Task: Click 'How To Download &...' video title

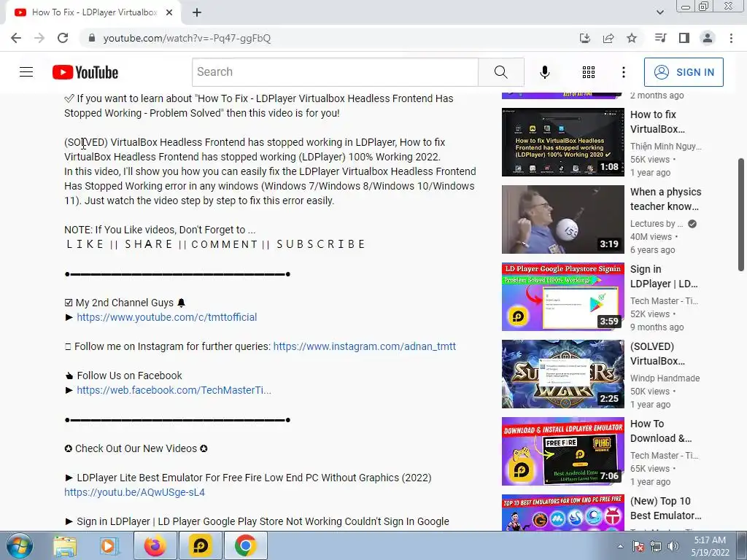Action: (x=661, y=431)
